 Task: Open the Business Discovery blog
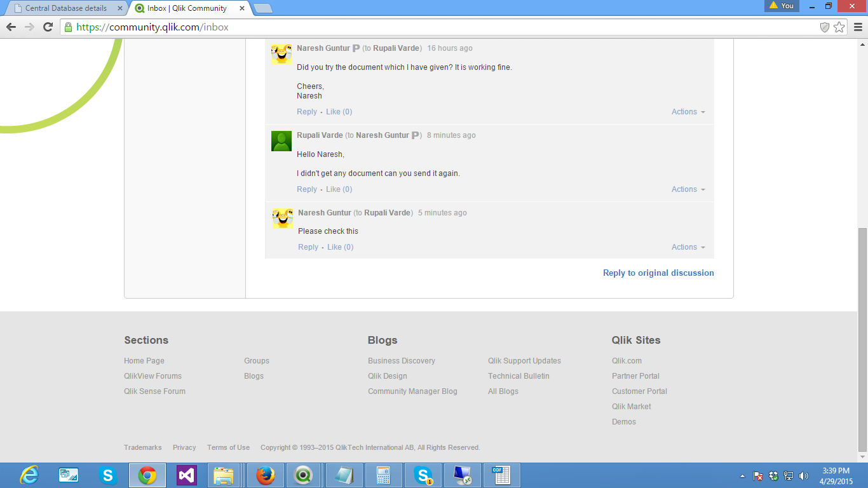click(402, 361)
